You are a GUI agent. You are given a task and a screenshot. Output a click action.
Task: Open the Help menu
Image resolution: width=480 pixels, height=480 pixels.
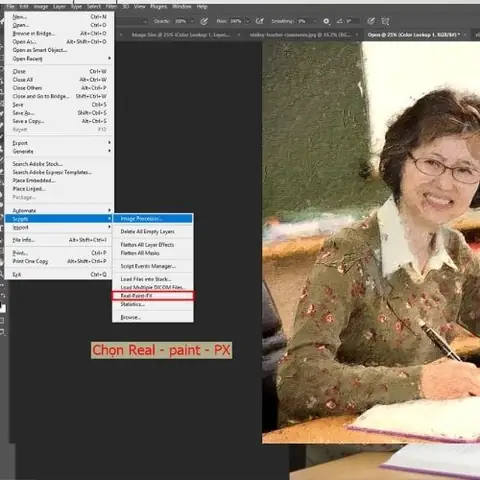pyautogui.click(x=202, y=6)
